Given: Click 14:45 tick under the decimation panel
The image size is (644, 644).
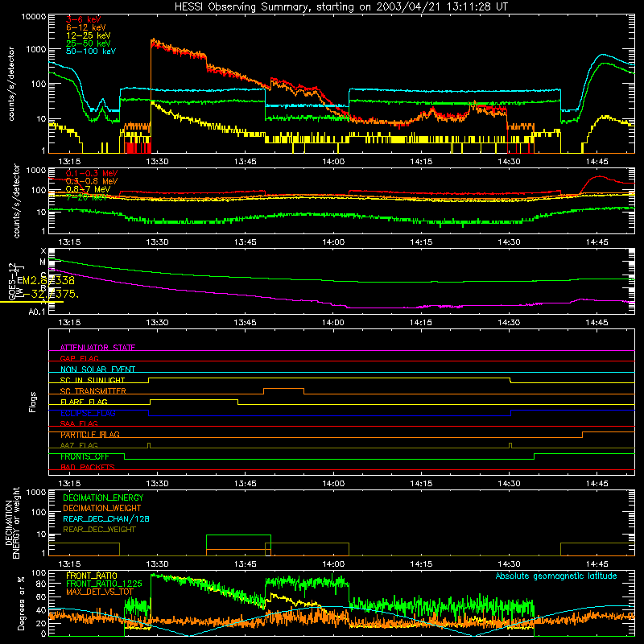Looking at the screenshot, I should pyautogui.click(x=597, y=564).
